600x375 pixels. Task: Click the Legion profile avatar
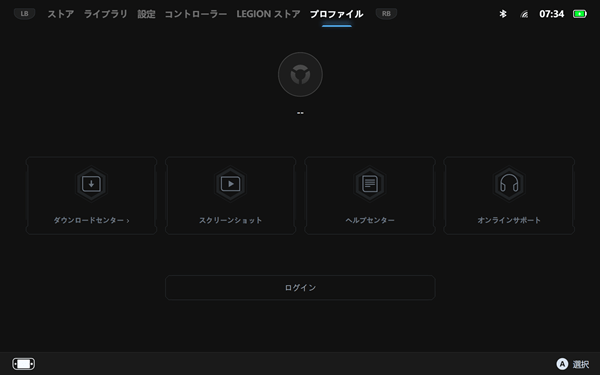click(300, 74)
